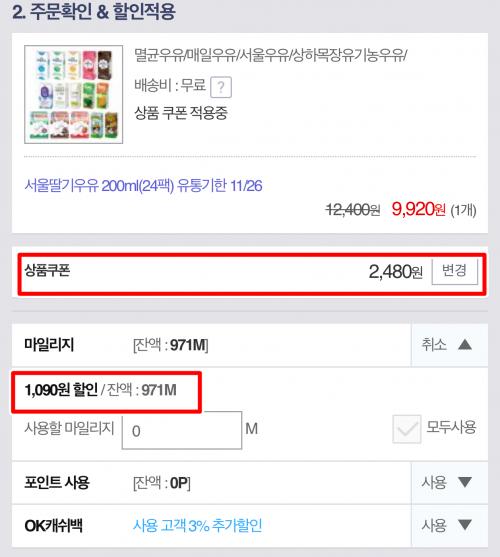Focus the 사용할 마일리지 input field
Image resolution: width=500 pixels, height=557 pixels.
pos(182,430)
